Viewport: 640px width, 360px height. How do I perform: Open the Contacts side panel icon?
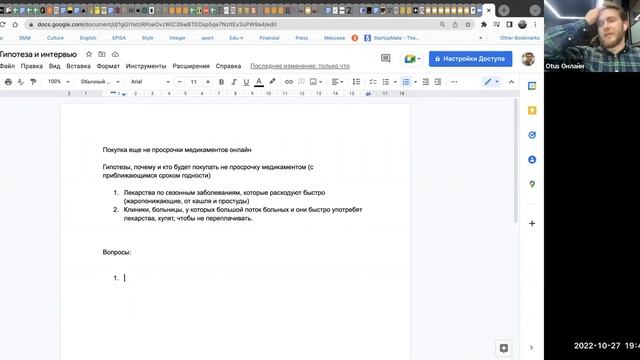[532, 160]
